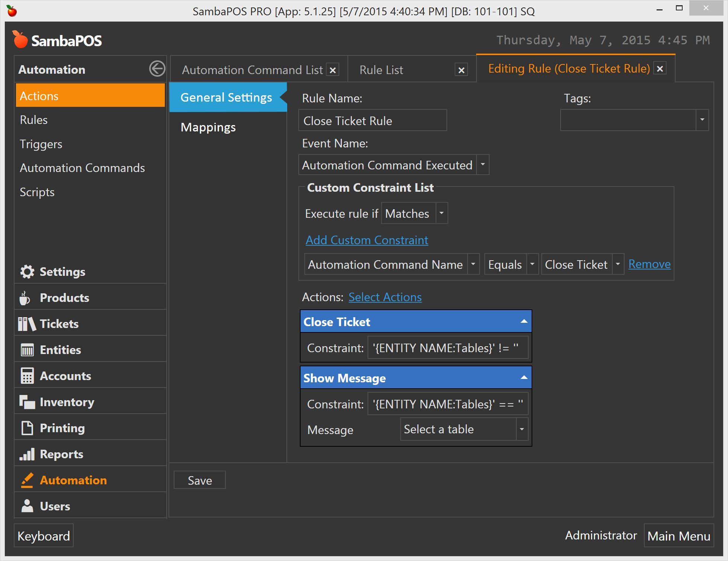The height and width of the screenshot is (561, 728).
Task: Expand the Event Name dropdown
Action: (482, 165)
